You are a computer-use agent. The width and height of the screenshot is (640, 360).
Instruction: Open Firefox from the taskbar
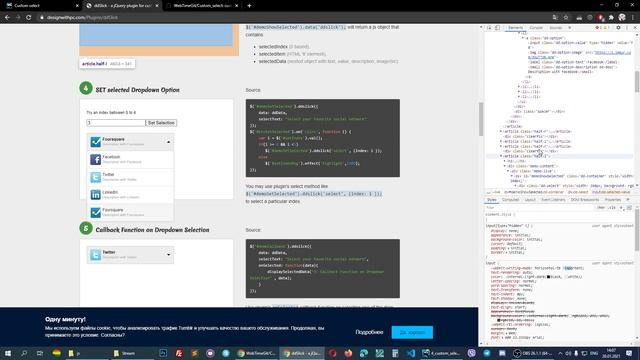(x=348, y=353)
